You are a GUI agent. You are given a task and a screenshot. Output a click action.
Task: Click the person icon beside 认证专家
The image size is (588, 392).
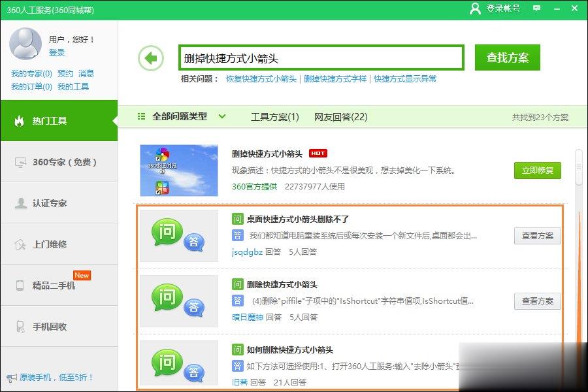21,203
